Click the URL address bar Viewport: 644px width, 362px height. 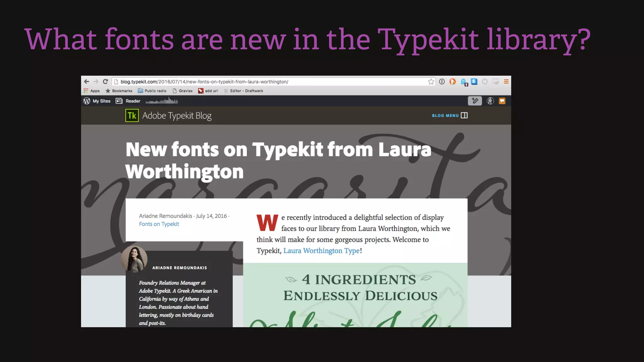click(273, 82)
